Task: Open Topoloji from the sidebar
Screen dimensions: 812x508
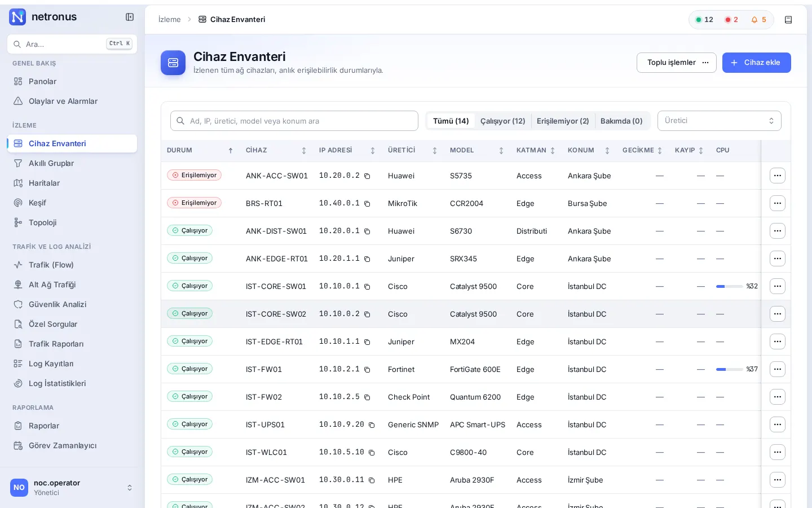Action: point(72,222)
